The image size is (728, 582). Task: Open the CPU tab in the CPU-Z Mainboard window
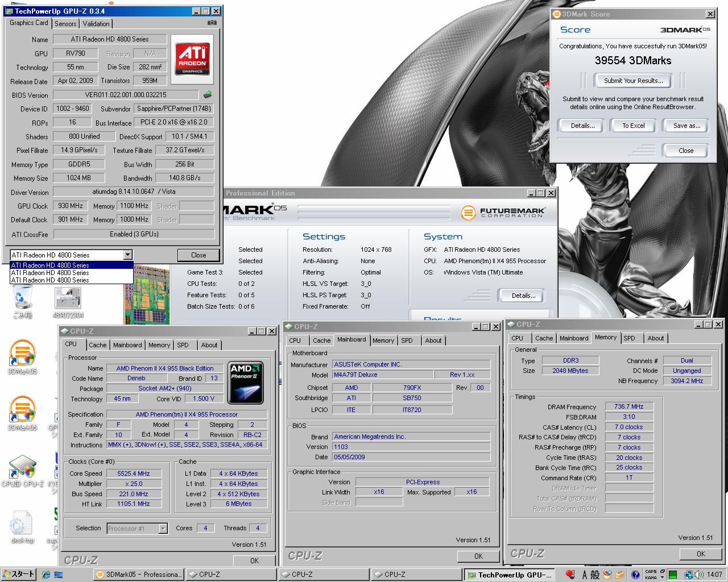point(295,340)
